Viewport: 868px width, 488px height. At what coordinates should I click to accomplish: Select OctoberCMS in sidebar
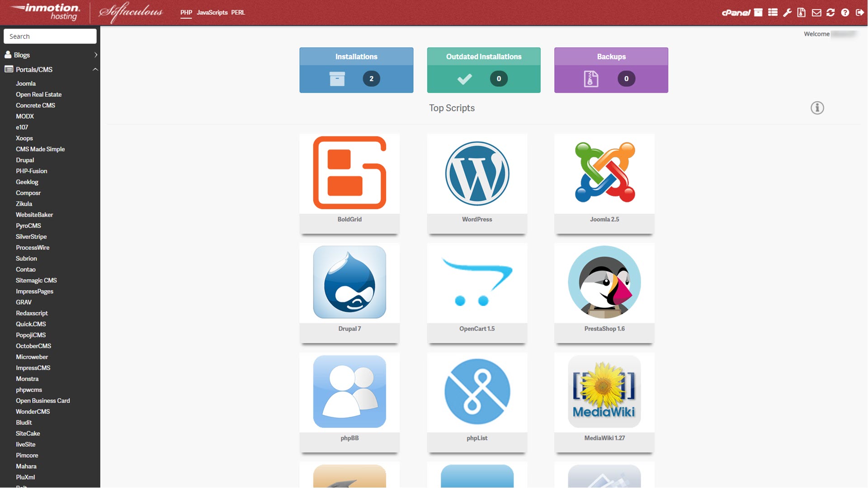(33, 346)
